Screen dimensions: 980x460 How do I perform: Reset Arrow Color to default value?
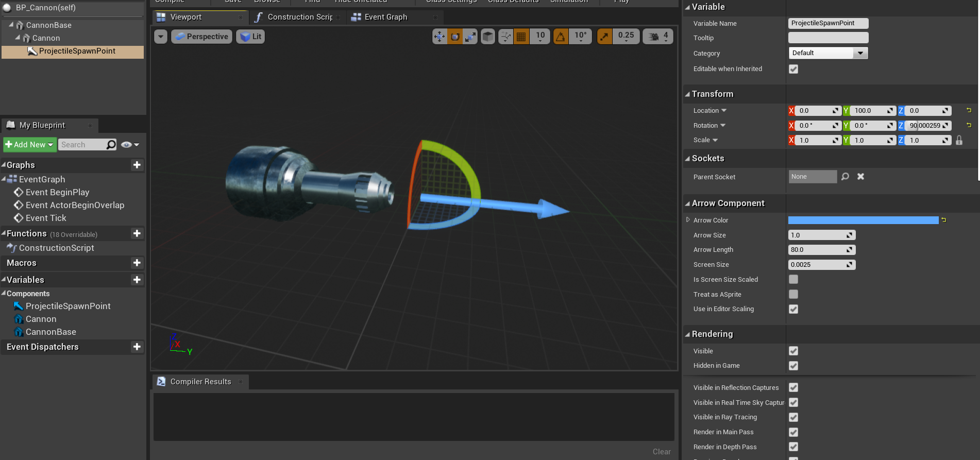[x=944, y=220]
